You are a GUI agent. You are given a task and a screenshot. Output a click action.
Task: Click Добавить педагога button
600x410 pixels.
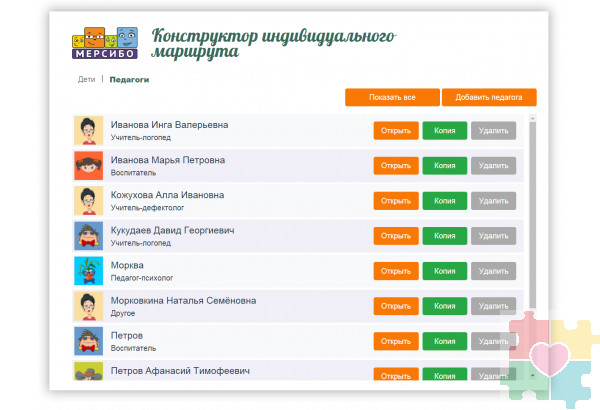(x=489, y=97)
